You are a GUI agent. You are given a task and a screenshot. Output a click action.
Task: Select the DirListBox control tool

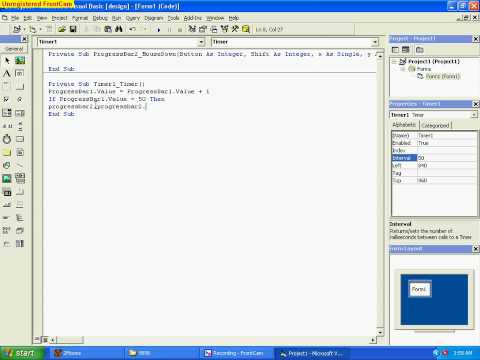click(x=7, y=152)
